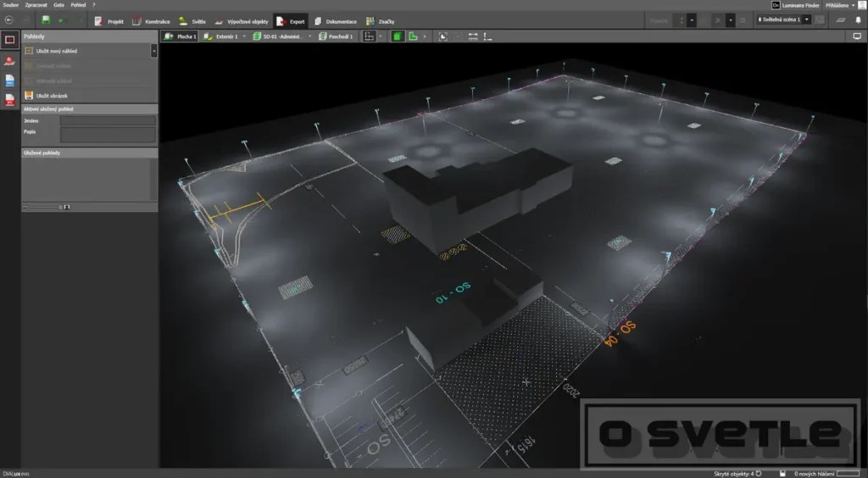Click large thumbnail icon beside slider
The image size is (868, 478).
(x=67, y=207)
